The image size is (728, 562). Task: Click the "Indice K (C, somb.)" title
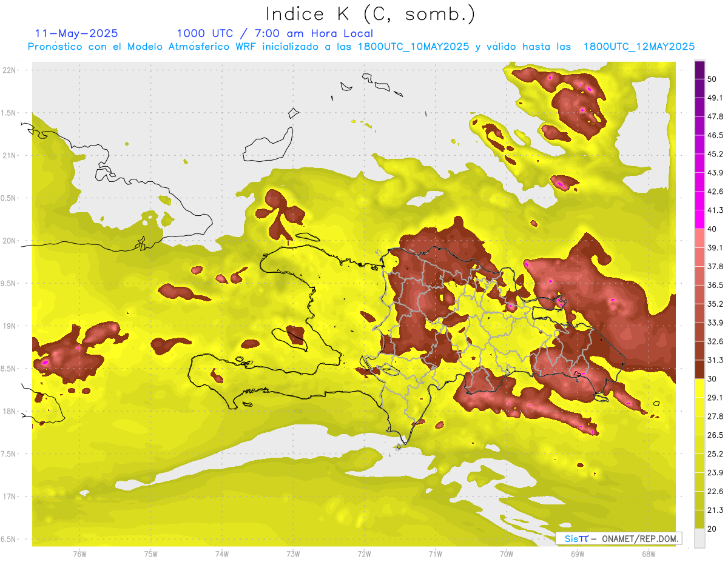pos(371,15)
